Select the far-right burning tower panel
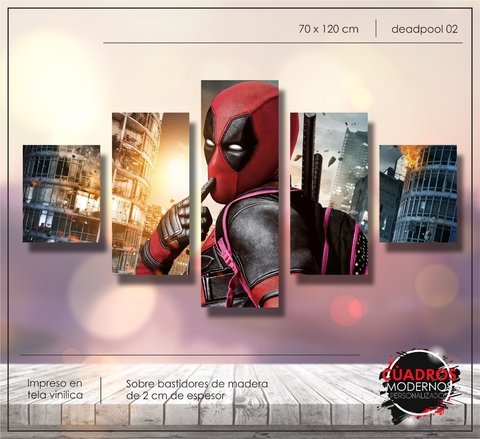 418,194
